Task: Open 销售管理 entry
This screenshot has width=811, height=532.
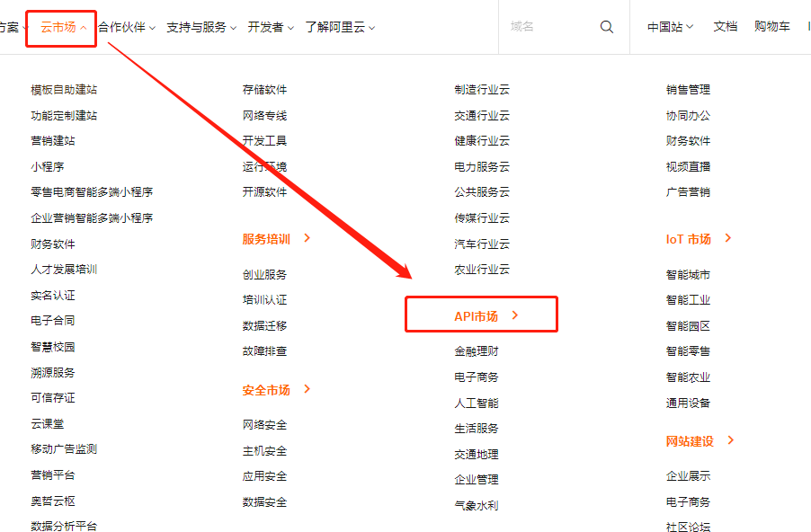Action: click(688, 90)
